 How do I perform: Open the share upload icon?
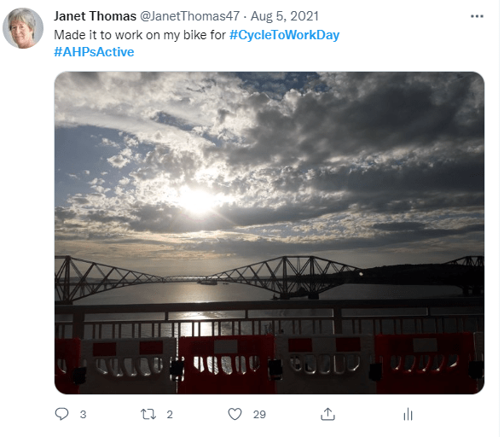pos(327,414)
